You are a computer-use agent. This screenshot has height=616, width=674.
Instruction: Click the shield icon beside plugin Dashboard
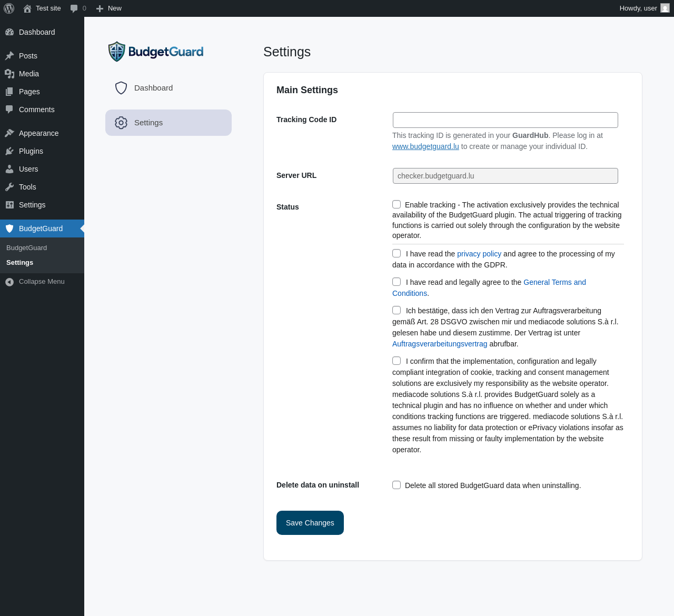click(121, 88)
